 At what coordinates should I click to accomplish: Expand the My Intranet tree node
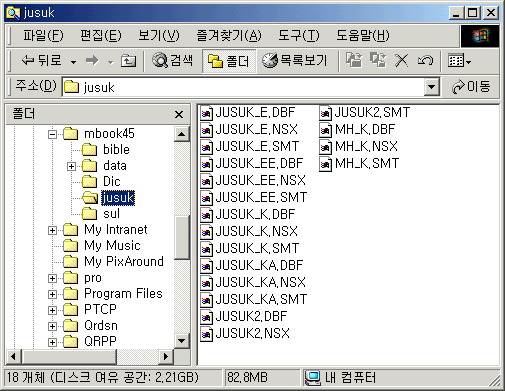(x=52, y=230)
